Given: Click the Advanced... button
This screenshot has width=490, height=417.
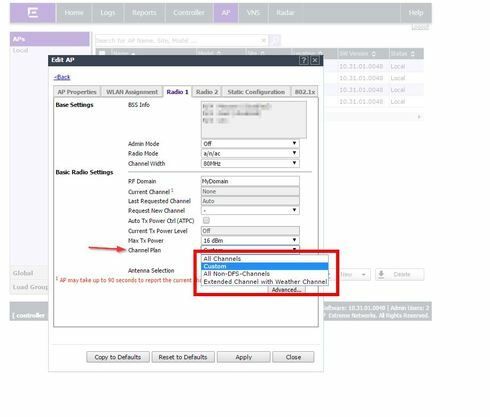Looking at the screenshot, I should [286, 290].
